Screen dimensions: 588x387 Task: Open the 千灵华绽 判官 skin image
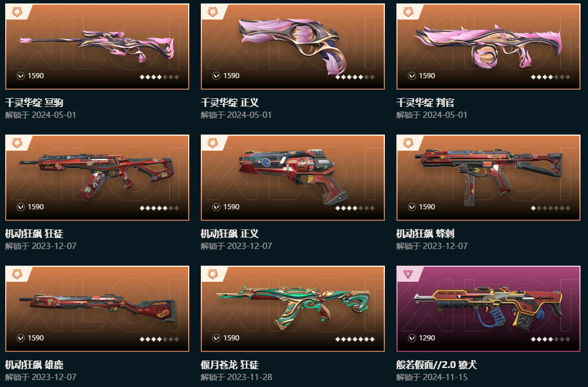point(488,47)
